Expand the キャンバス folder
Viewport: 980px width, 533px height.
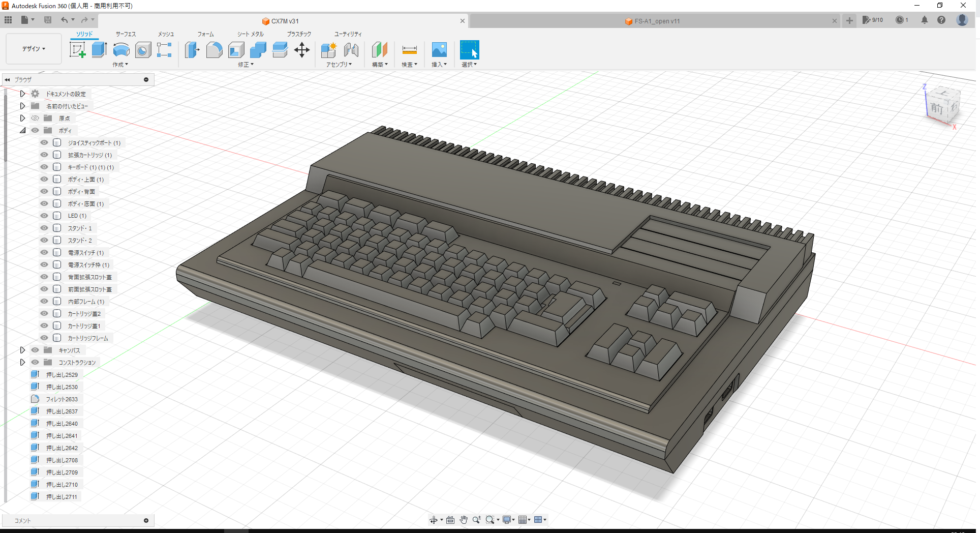[x=22, y=350]
